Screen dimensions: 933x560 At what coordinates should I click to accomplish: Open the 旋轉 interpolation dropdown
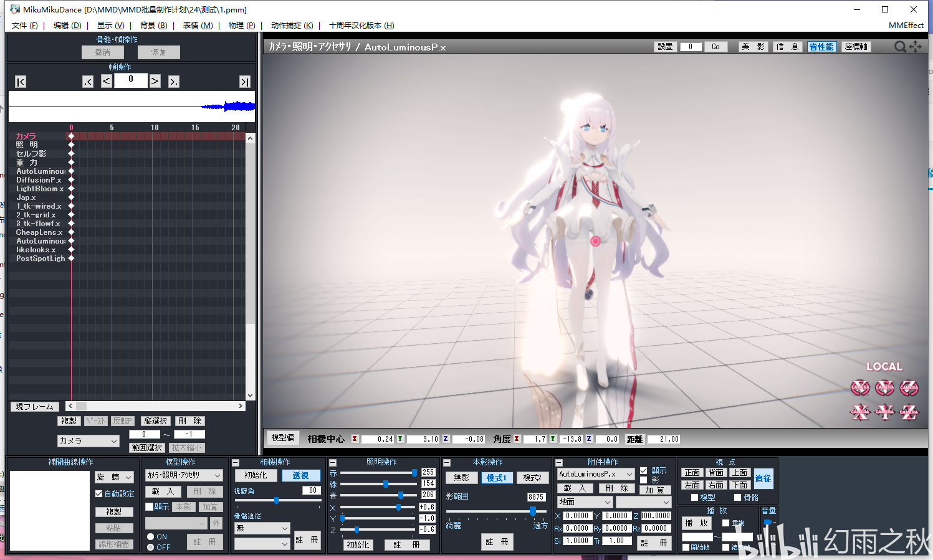click(115, 477)
